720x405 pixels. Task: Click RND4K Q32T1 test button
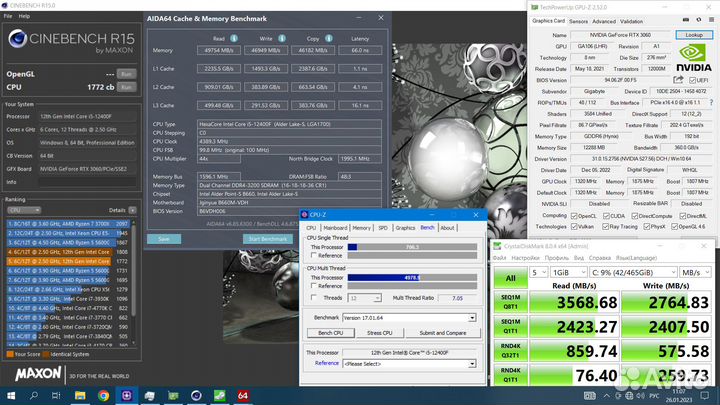tap(511, 351)
